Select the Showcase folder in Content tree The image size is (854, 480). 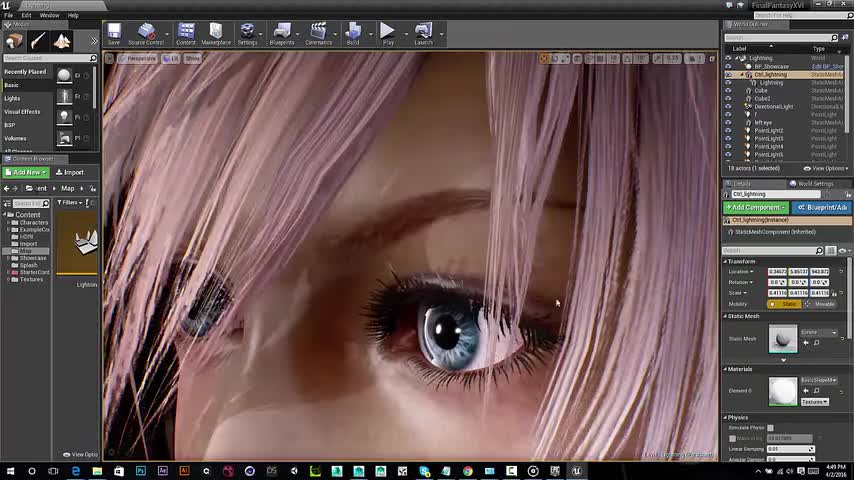click(33, 258)
